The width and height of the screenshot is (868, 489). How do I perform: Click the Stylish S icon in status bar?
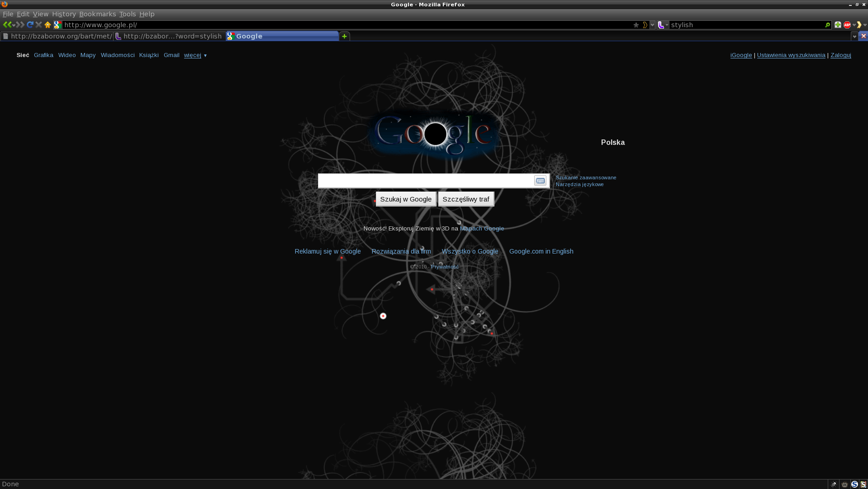click(x=863, y=484)
